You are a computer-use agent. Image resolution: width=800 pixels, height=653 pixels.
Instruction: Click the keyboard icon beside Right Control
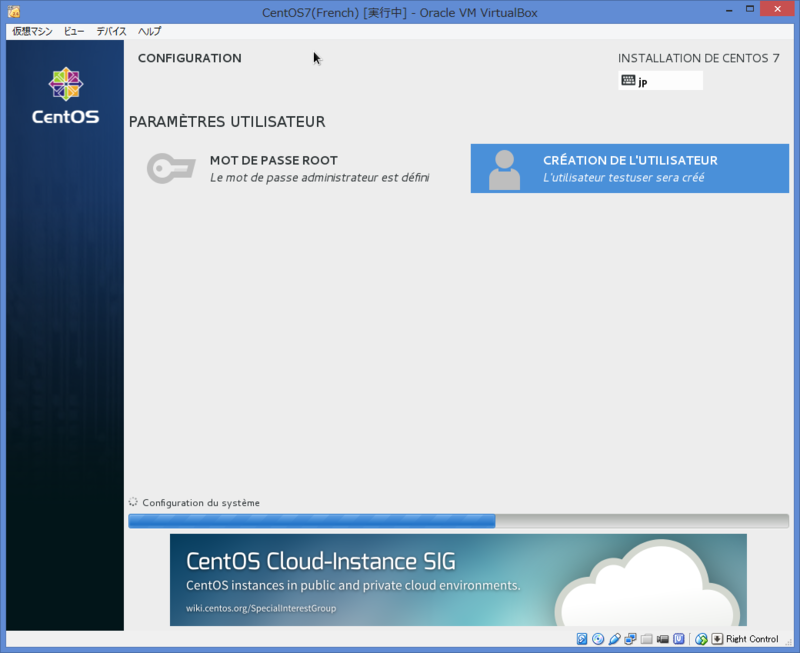pyautogui.click(x=718, y=638)
